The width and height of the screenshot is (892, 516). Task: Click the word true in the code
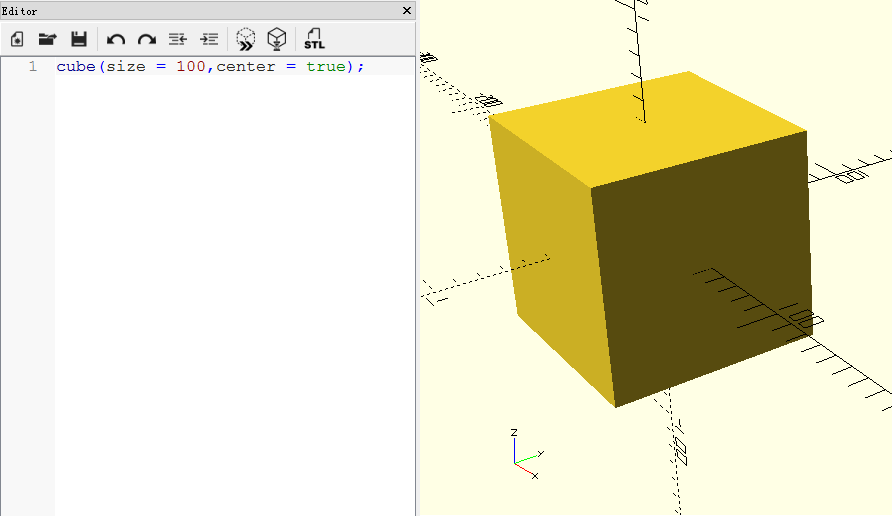pyautogui.click(x=326, y=67)
